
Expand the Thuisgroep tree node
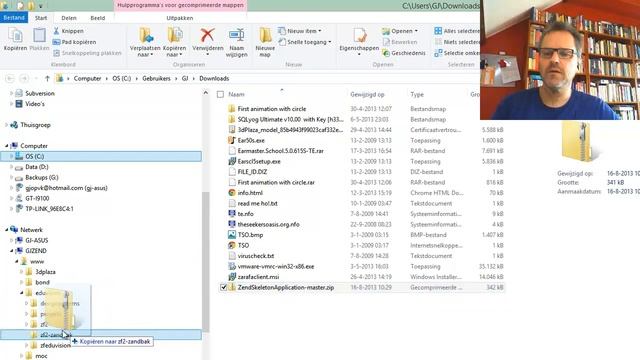(7, 125)
